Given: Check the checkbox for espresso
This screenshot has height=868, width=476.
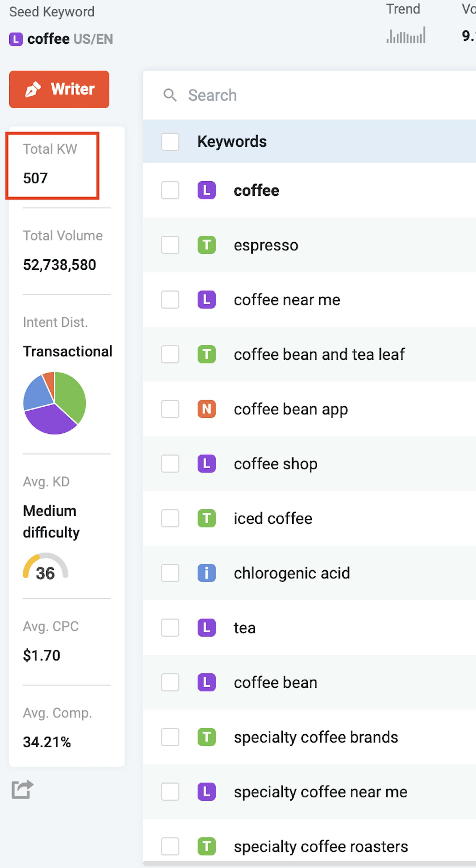Looking at the screenshot, I should 170,245.
